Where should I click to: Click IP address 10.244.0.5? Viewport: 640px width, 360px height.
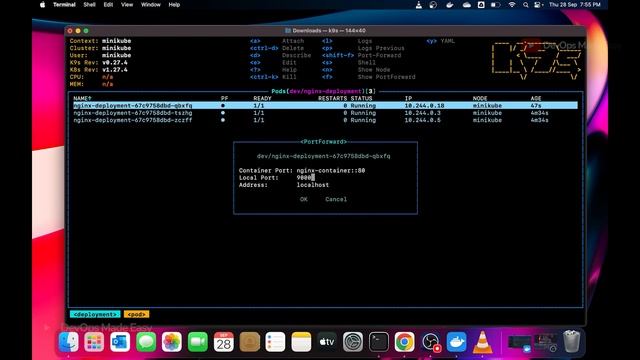pyautogui.click(x=422, y=120)
